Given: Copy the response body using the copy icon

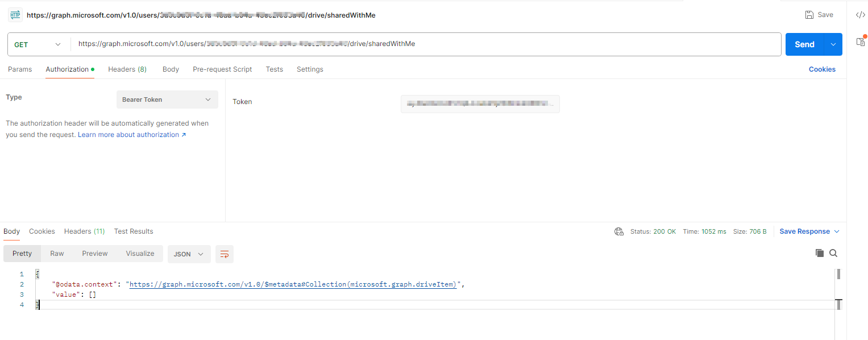Looking at the screenshot, I should tap(819, 253).
